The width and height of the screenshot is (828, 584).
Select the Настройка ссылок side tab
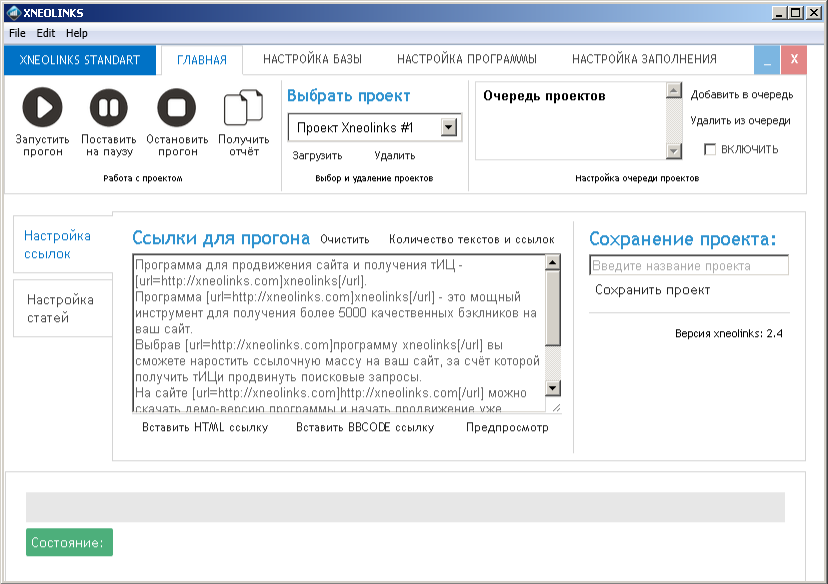[63, 244]
